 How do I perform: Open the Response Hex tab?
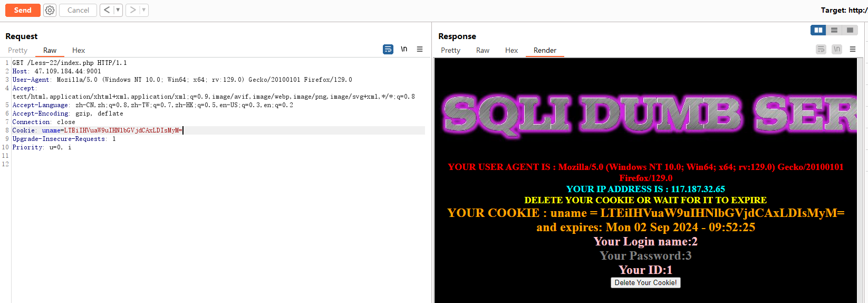[512, 50]
